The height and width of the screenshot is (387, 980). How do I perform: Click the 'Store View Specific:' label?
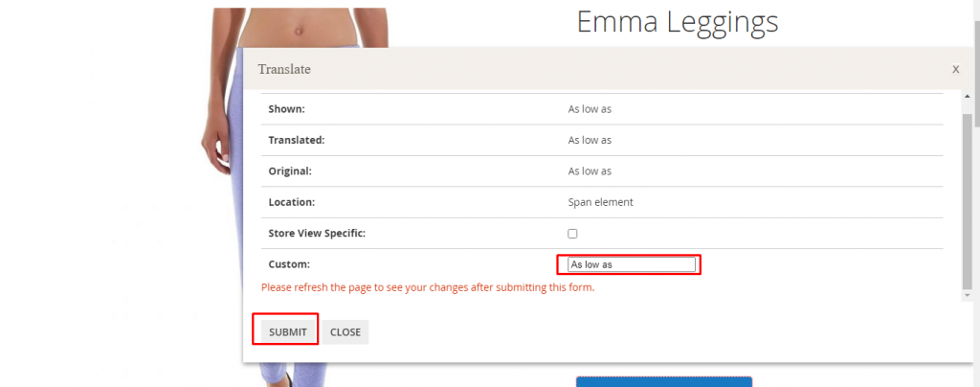coord(316,233)
